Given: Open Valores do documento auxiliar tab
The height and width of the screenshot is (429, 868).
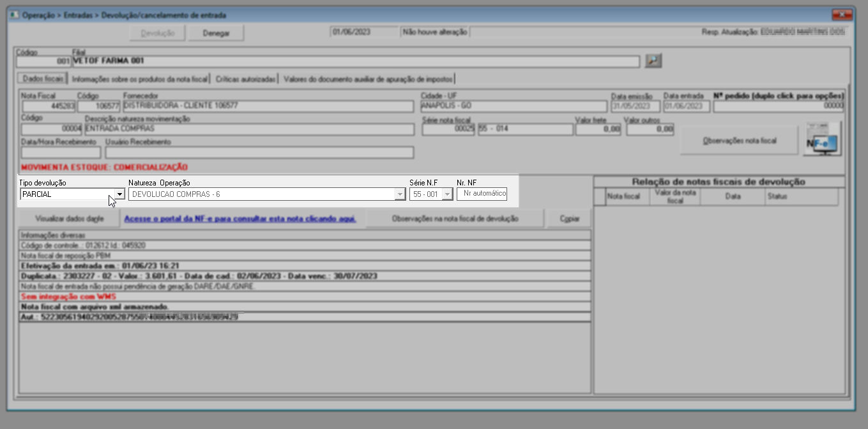Looking at the screenshot, I should pos(369,79).
